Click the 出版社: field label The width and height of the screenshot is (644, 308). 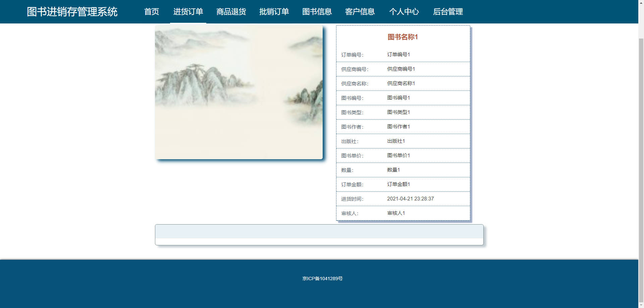click(x=350, y=141)
